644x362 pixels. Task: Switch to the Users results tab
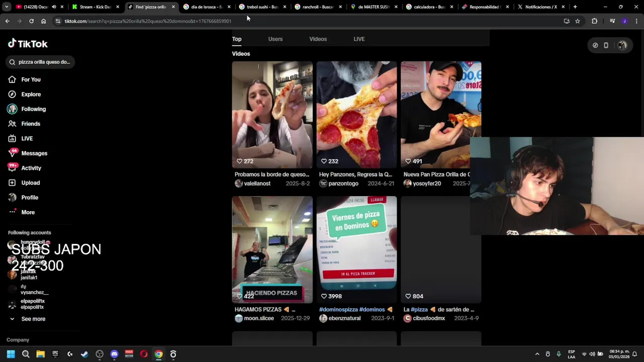pyautogui.click(x=275, y=39)
